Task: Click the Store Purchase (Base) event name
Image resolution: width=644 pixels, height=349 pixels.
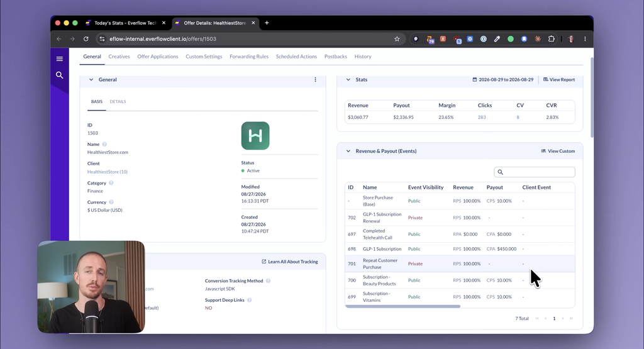Action: coord(378,201)
